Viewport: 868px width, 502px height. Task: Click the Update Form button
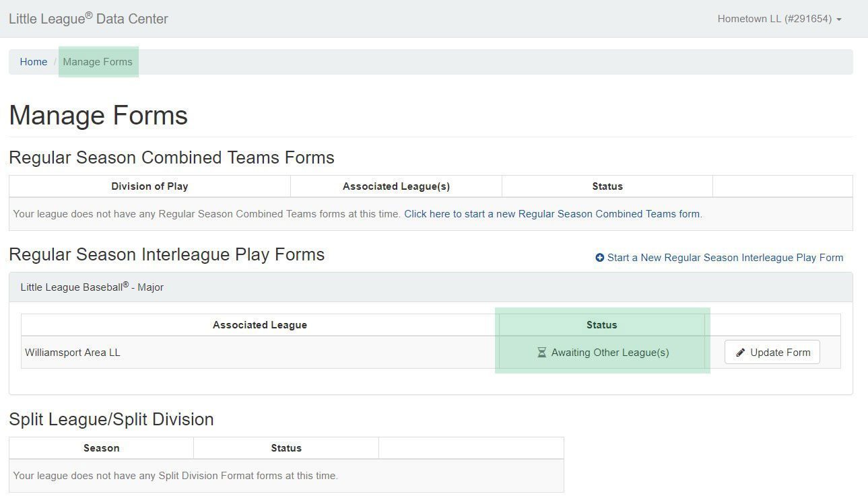pyautogui.click(x=772, y=352)
